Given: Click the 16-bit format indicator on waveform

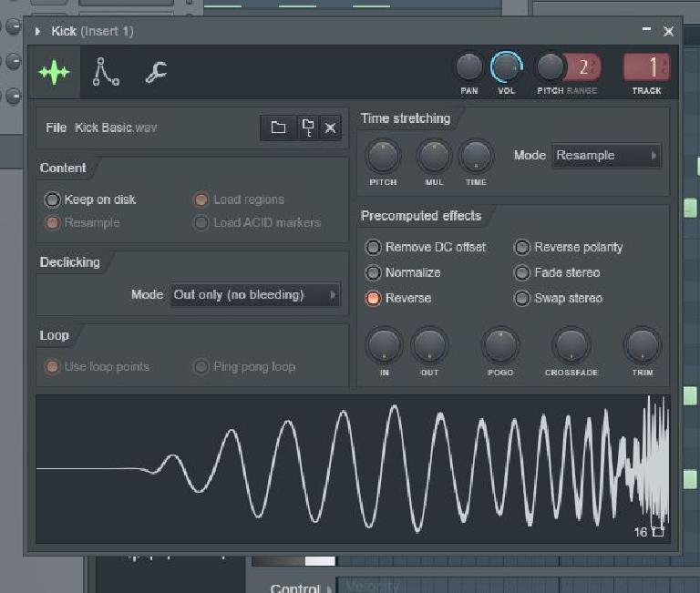Looking at the screenshot, I should [649, 532].
